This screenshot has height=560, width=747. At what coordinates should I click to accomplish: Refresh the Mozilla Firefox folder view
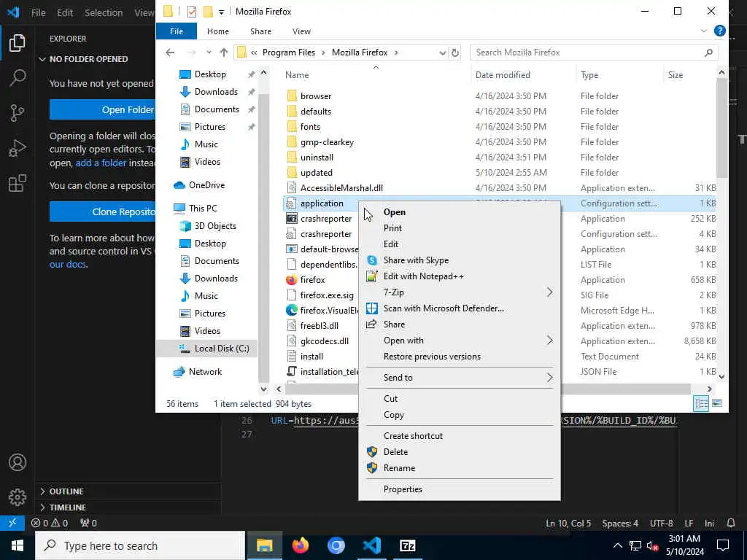pyautogui.click(x=455, y=52)
